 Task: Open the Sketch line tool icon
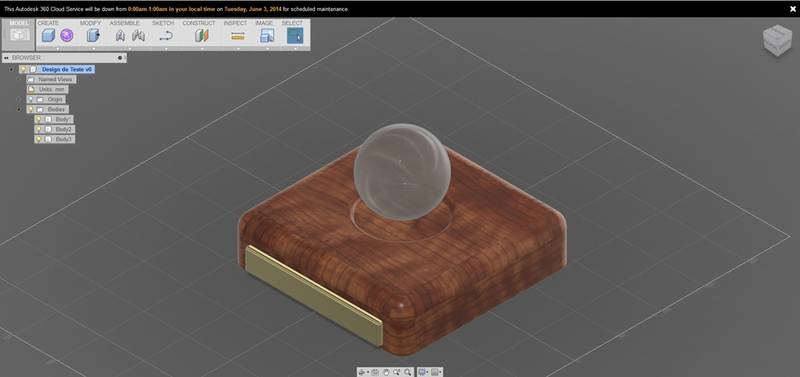pyautogui.click(x=166, y=36)
